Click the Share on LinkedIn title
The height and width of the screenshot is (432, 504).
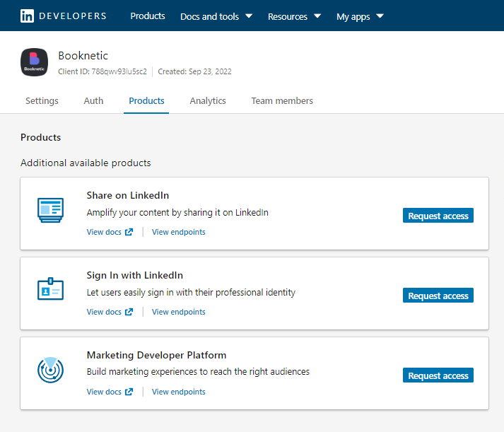[128, 195]
